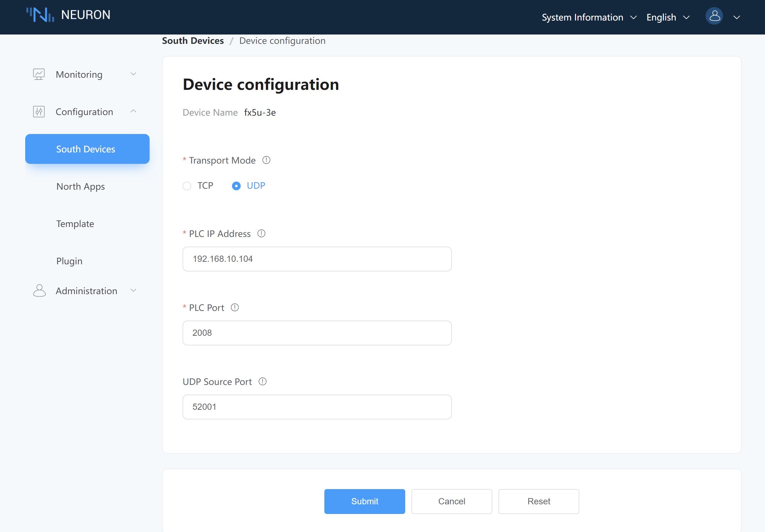Click PLC IP Address info icon
765x532 pixels.
tap(261, 234)
